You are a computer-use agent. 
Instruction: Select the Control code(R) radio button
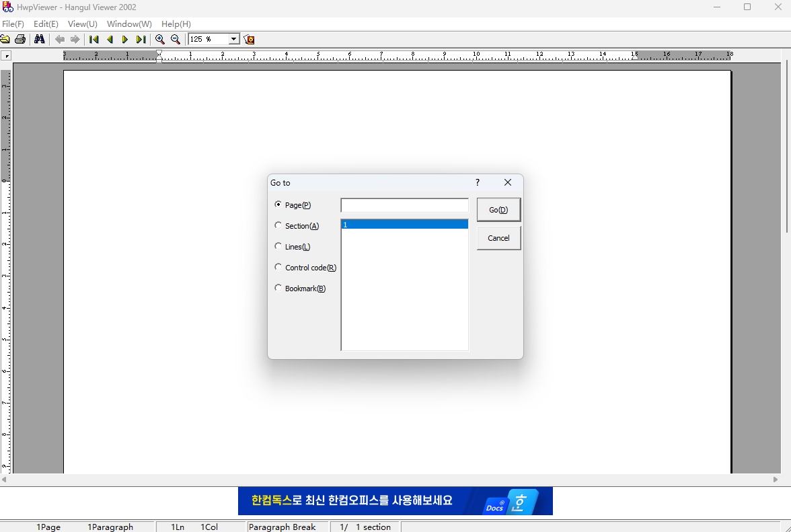pos(278,267)
